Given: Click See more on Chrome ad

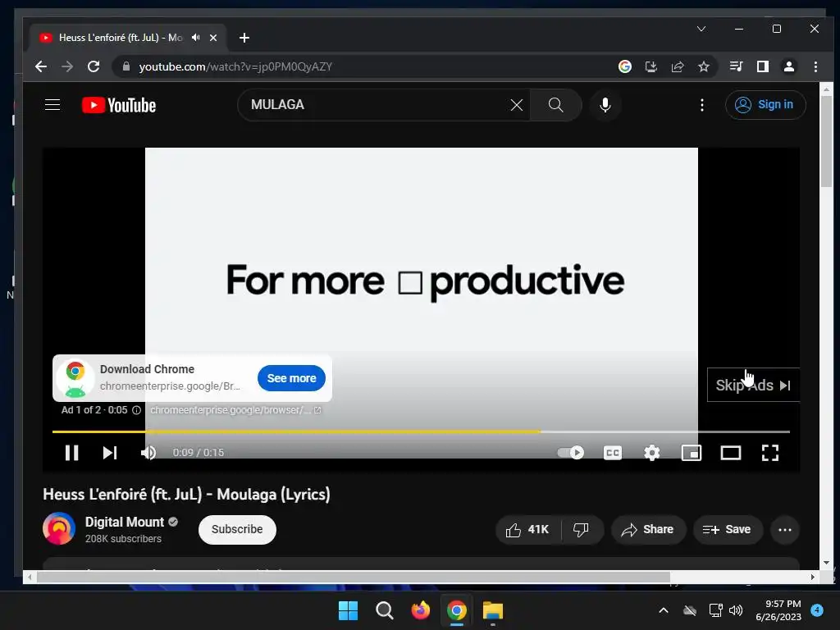Looking at the screenshot, I should pos(291,378).
